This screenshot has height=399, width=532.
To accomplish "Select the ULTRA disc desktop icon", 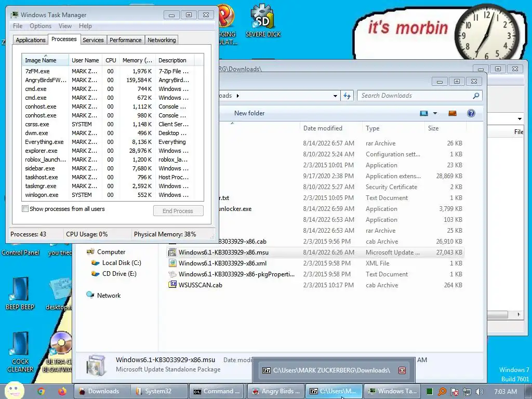I will click(60, 351).
